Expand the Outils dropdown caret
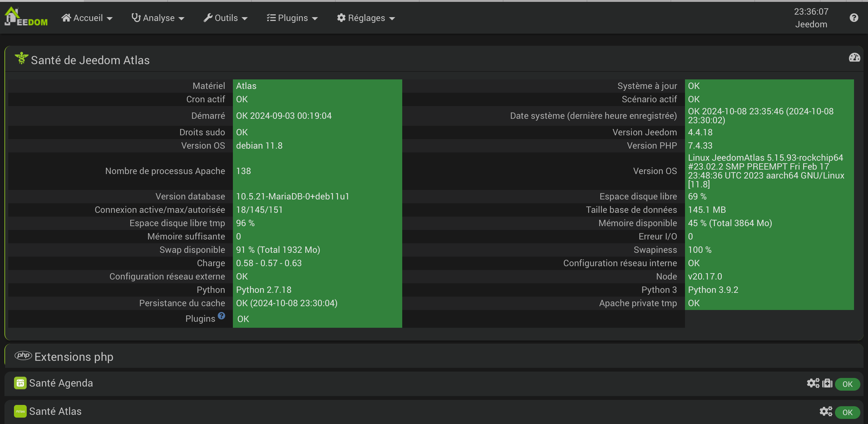 tap(245, 19)
